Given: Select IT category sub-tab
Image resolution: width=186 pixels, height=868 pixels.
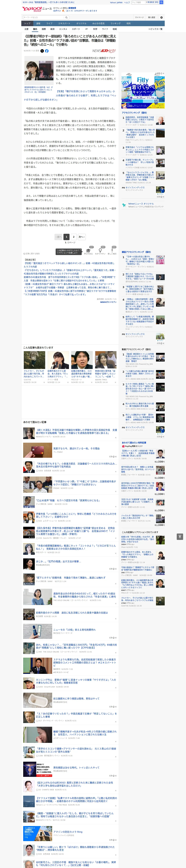Looking at the screenshot, I should pyautogui.click(x=86, y=29).
